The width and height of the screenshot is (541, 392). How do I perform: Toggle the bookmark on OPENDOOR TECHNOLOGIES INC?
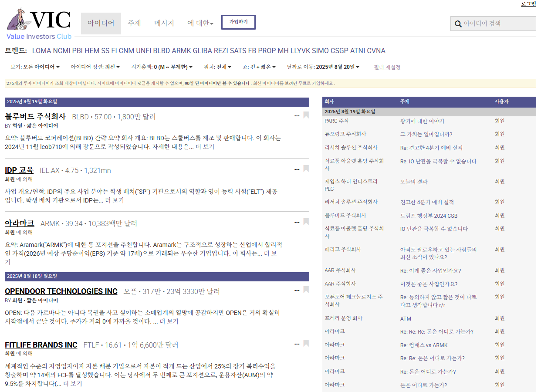pyautogui.click(x=305, y=290)
